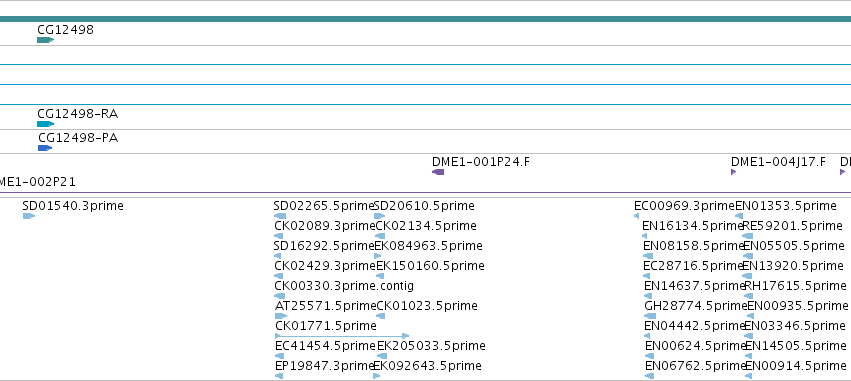This screenshot has width=851, height=381.
Task: Click the SD02265.5prime EST arrow
Action: tap(280, 216)
